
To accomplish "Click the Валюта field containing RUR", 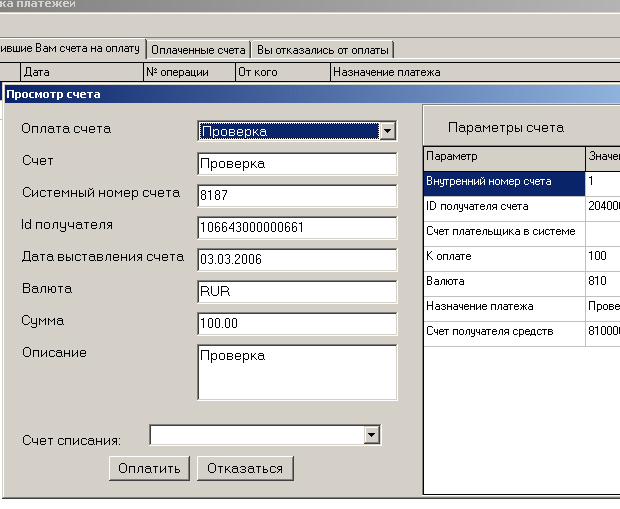I will pos(297,291).
